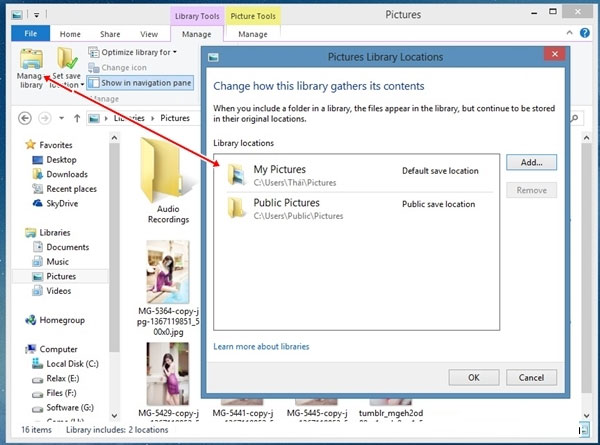This screenshot has width=600, height=445.
Task: Click the Remove button
Action: tap(531, 190)
